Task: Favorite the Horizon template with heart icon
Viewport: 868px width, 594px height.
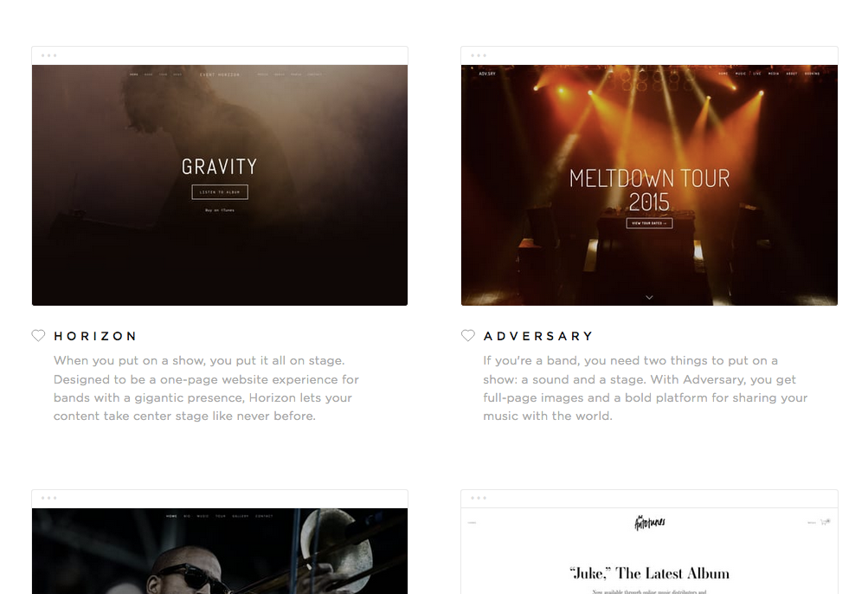Action: point(38,336)
